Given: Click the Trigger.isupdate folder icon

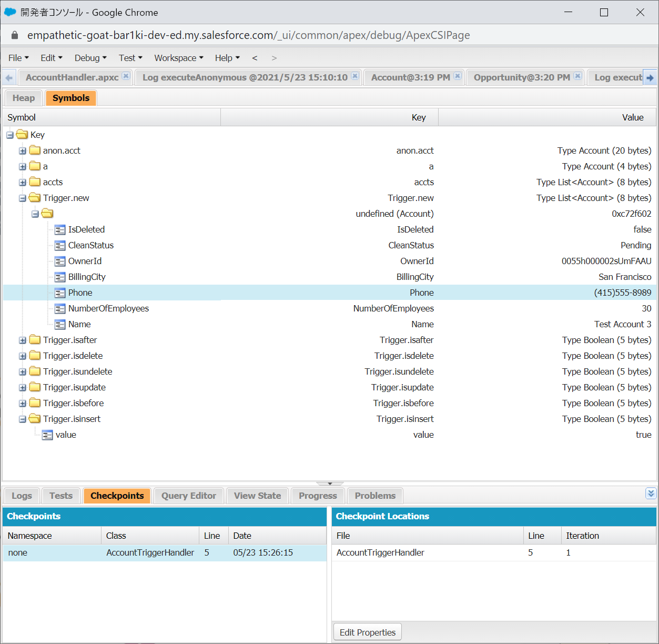Looking at the screenshot, I should point(35,387).
